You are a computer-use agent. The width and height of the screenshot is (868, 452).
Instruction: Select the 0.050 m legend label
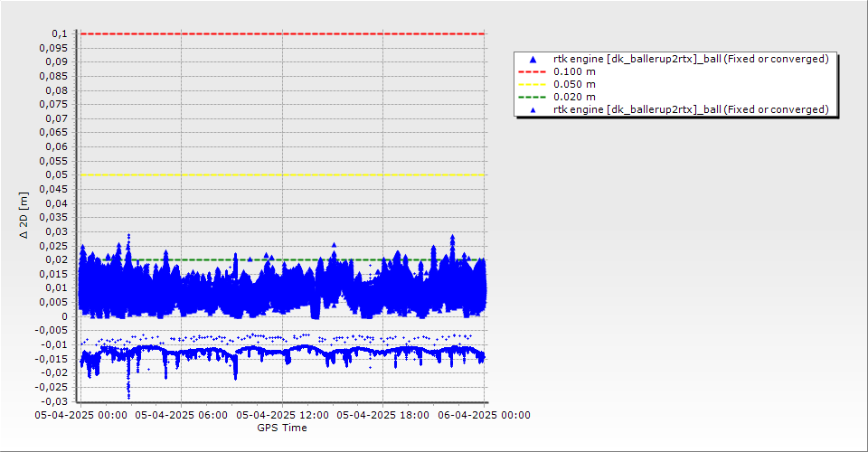[575, 85]
